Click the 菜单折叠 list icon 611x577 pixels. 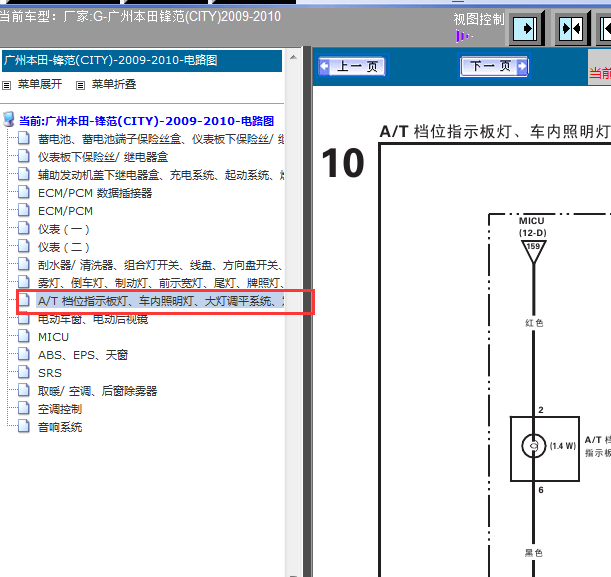pos(80,85)
